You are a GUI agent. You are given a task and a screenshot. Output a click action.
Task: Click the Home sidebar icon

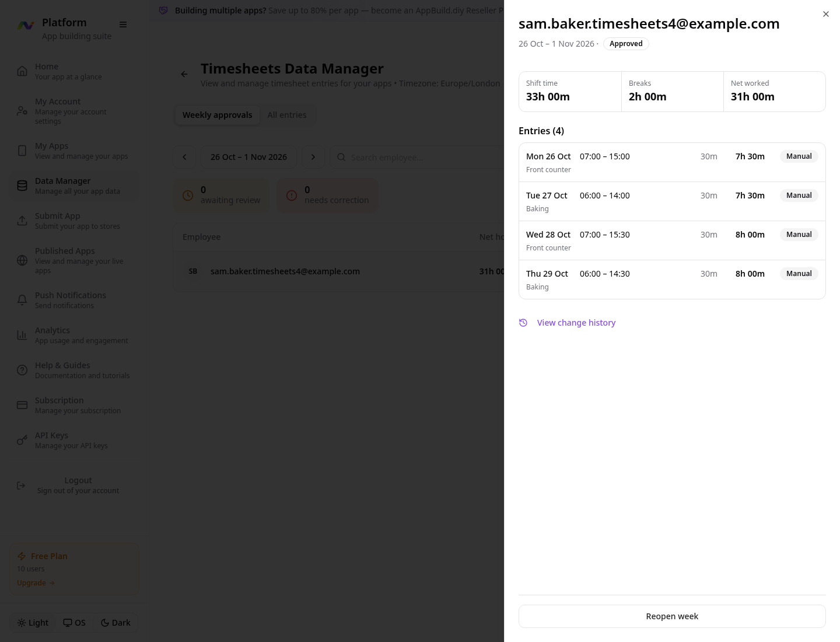click(x=22, y=71)
